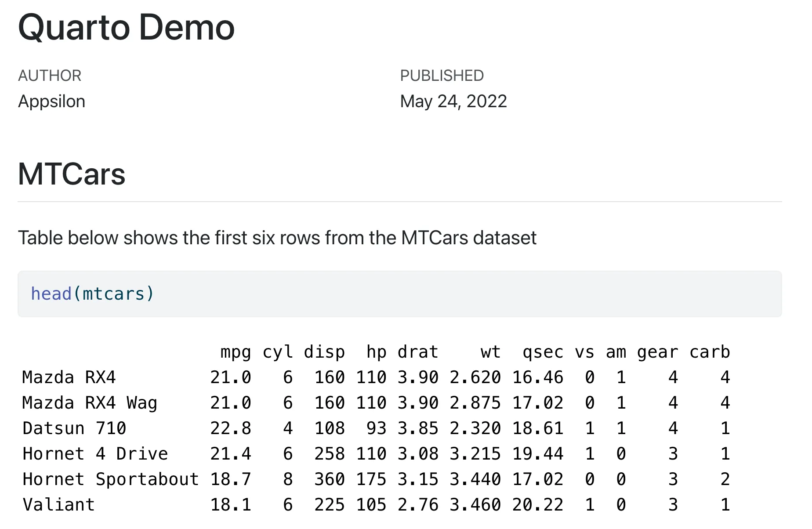812x529 pixels.
Task: Click the PUBLISHED label
Action: pyautogui.click(x=442, y=76)
